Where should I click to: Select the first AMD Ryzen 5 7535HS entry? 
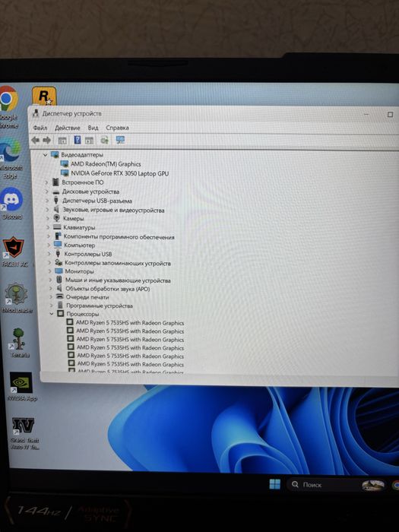click(130, 323)
